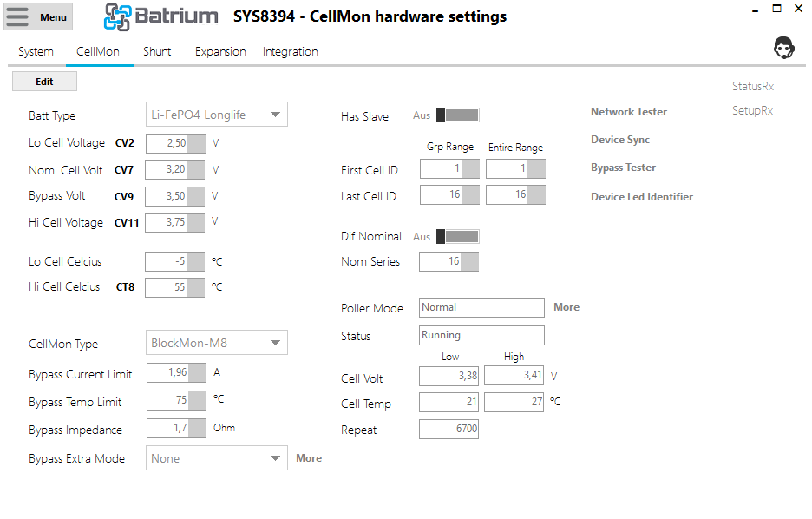The height and width of the screenshot is (519, 812).
Task: Click the Cell Volt High value
Action: pyautogui.click(x=514, y=376)
